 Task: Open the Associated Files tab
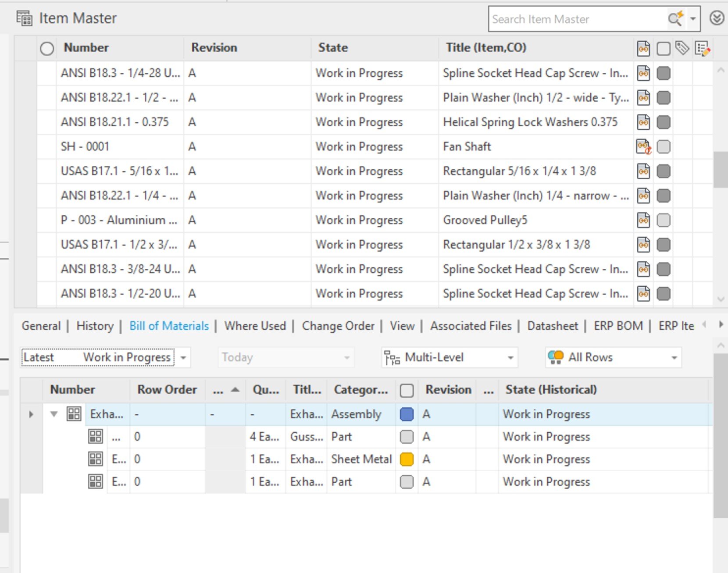tap(471, 326)
